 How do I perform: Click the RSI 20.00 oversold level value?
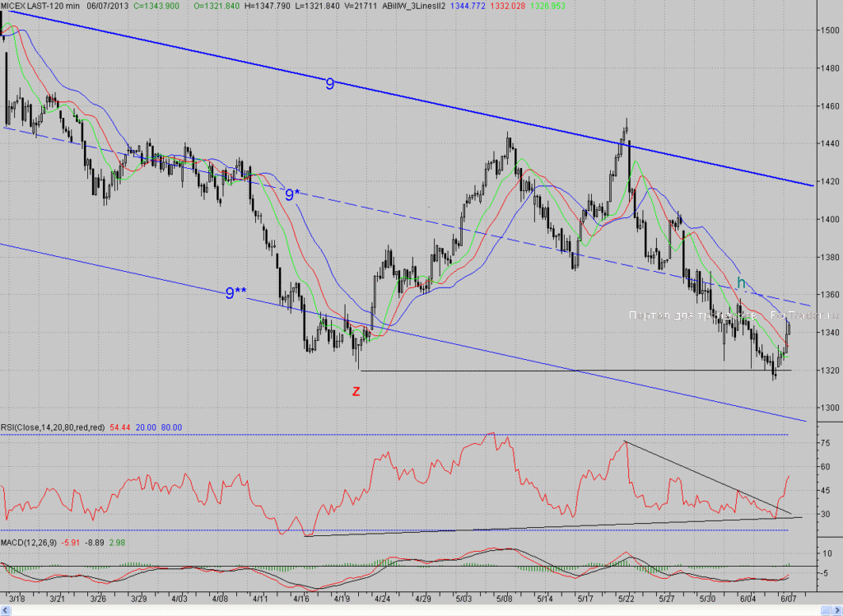(x=146, y=427)
